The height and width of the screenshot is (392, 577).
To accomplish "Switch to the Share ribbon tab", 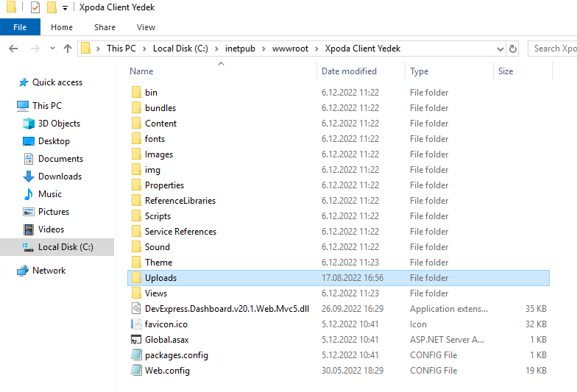I will (105, 27).
